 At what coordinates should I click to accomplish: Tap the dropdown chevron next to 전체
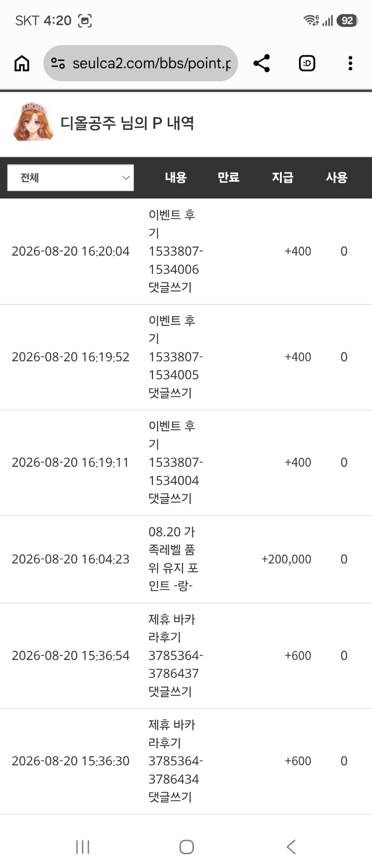pos(126,178)
